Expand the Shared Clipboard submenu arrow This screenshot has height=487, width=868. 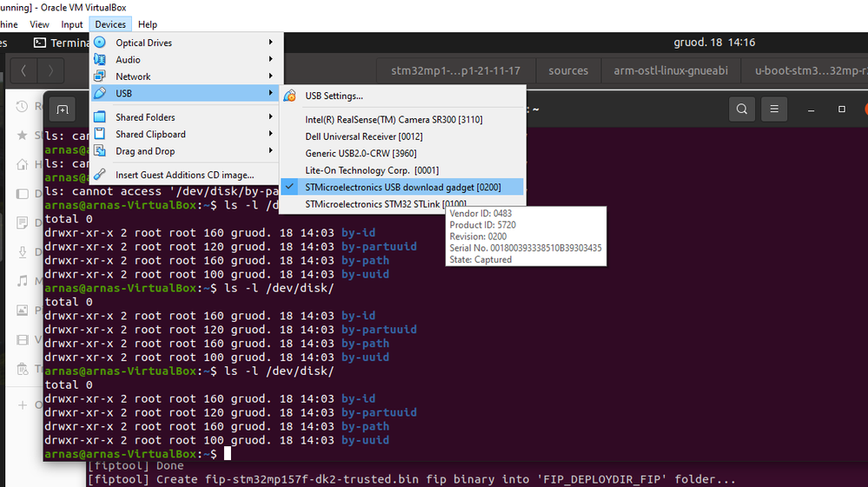[271, 134]
